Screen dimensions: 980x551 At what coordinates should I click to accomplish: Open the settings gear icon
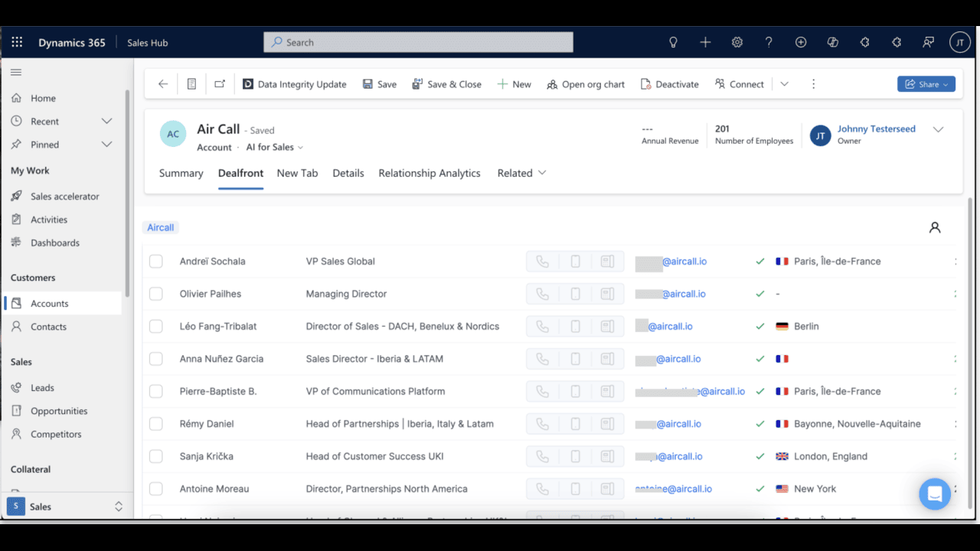click(737, 42)
